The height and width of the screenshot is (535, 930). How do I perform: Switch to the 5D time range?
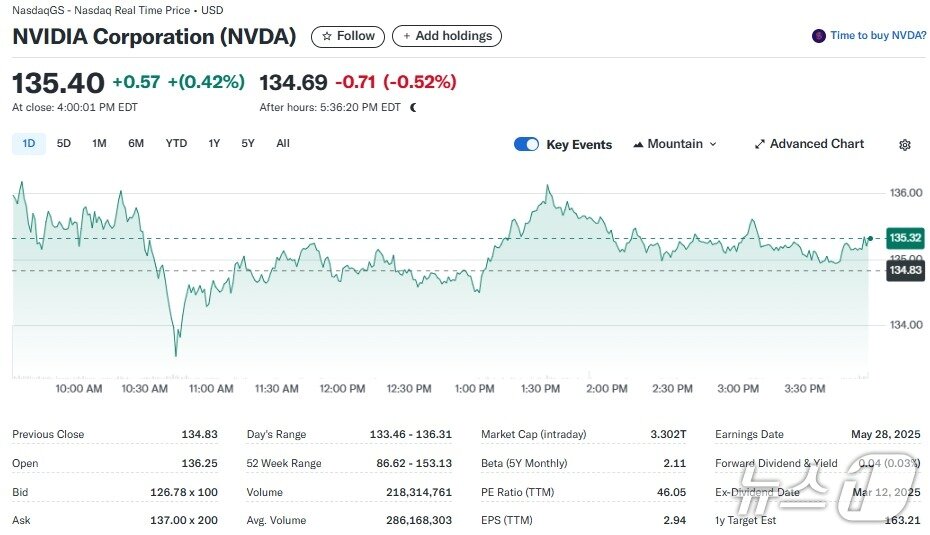click(64, 143)
